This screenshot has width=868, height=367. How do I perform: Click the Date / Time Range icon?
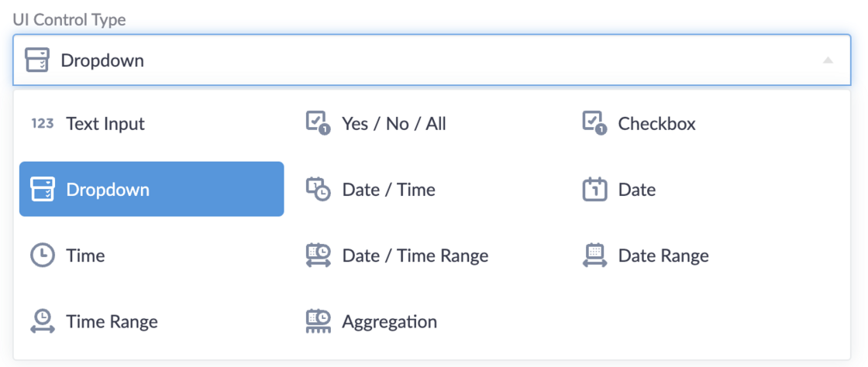click(x=319, y=256)
